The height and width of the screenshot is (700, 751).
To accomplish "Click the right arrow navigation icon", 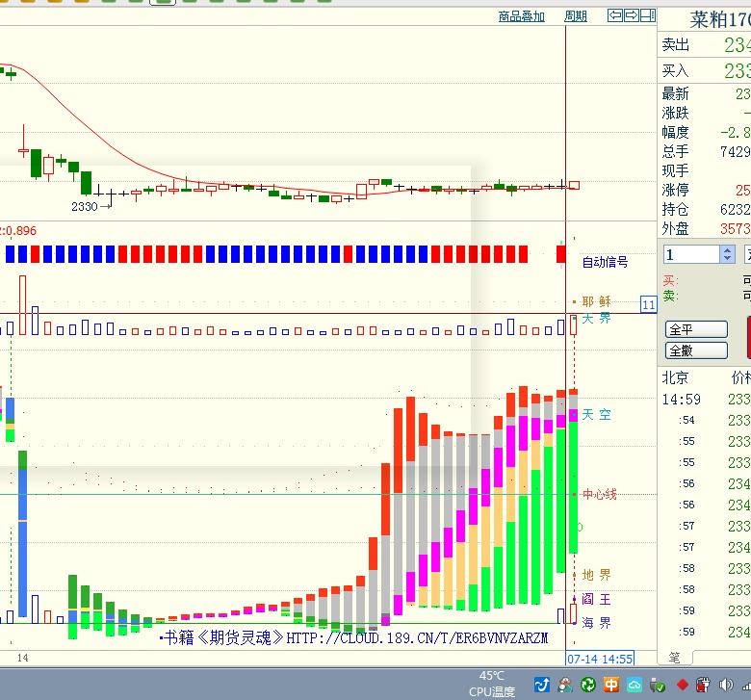I will coord(632,15).
